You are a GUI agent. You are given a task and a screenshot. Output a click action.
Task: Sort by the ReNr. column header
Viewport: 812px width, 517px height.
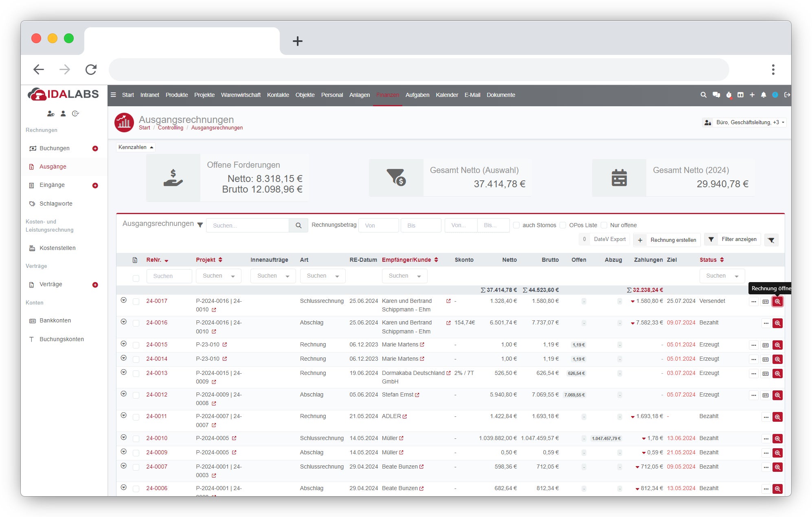(x=157, y=260)
